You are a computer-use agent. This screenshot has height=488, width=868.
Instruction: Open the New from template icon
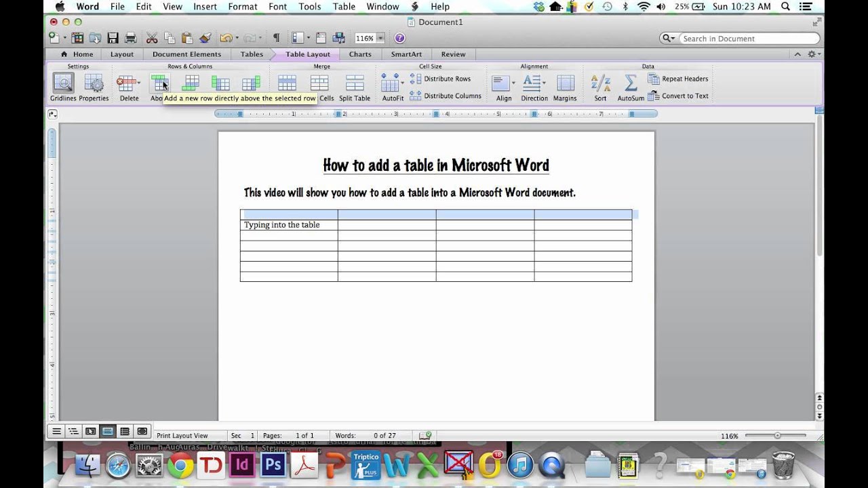click(x=77, y=38)
